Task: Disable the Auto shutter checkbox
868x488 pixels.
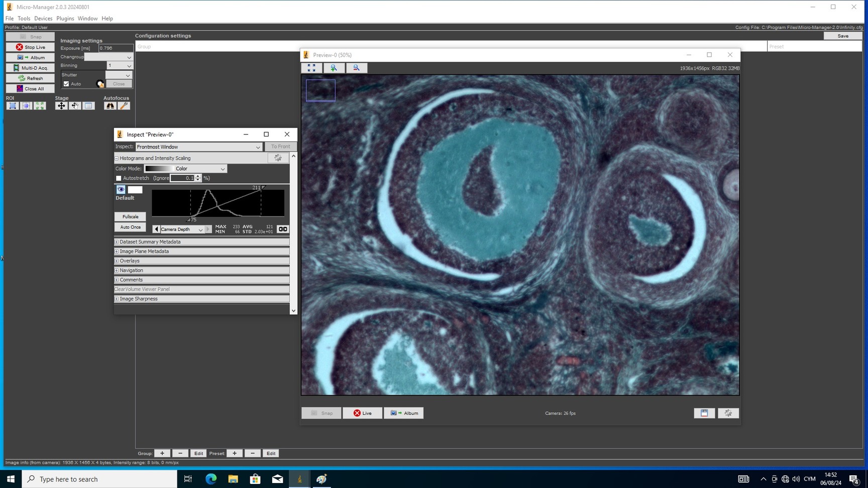Action: point(66,84)
